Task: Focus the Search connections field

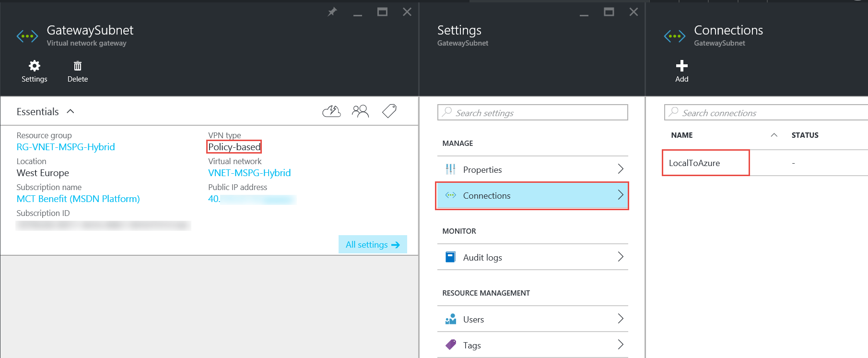Action: [766, 112]
